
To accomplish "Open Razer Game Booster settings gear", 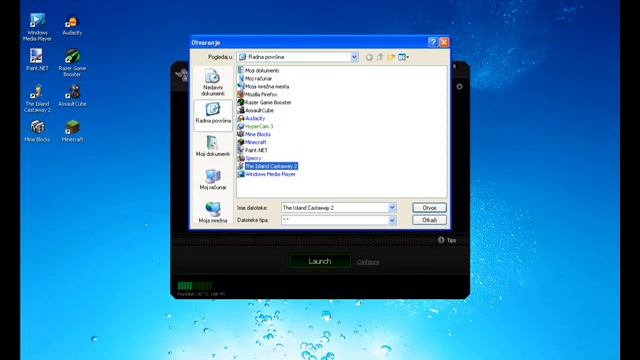I will coord(460,87).
